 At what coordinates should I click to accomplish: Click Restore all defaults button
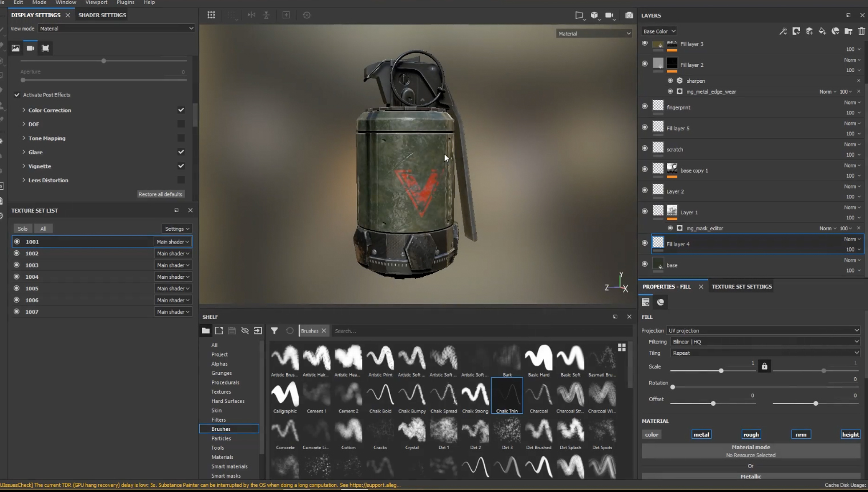pyautogui.click(x=160, y=194)
